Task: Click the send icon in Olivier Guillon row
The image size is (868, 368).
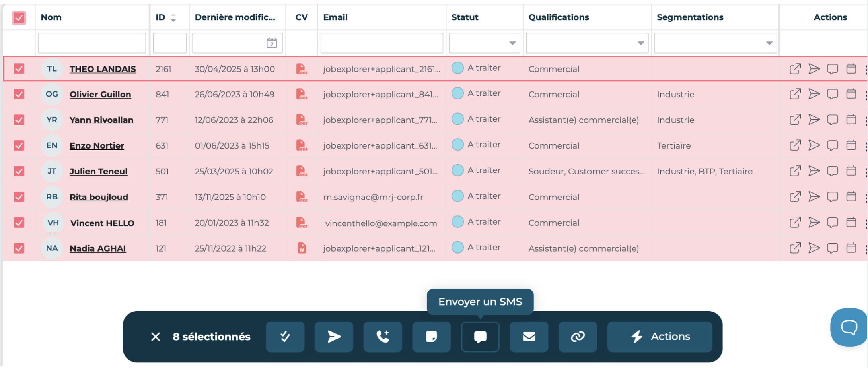Action: 814,94
